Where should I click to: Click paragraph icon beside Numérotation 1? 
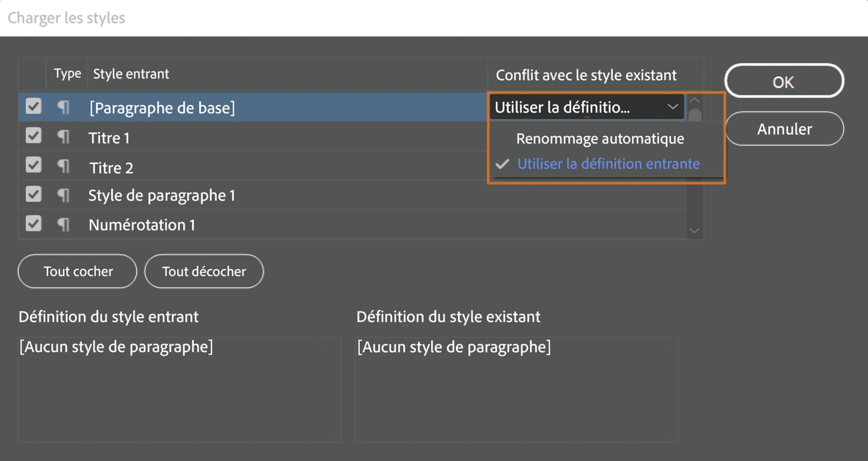point(64,225)
